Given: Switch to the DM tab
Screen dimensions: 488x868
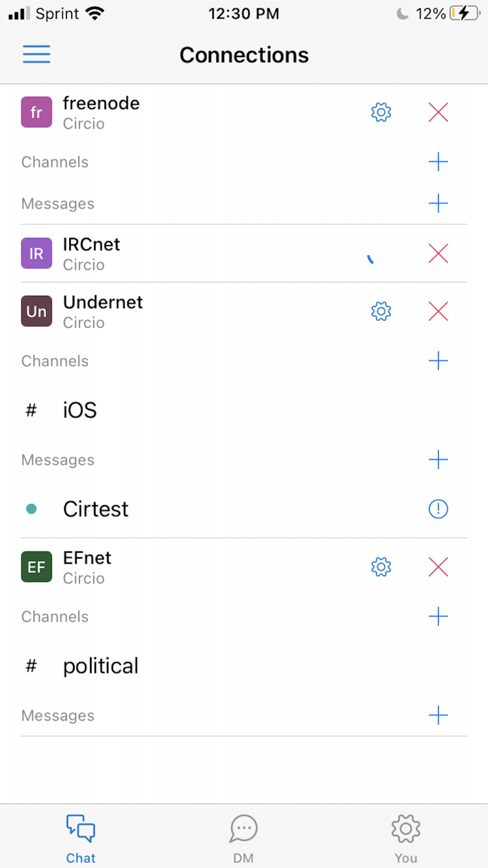Looking at the screenshot, I should click(243, 835).
